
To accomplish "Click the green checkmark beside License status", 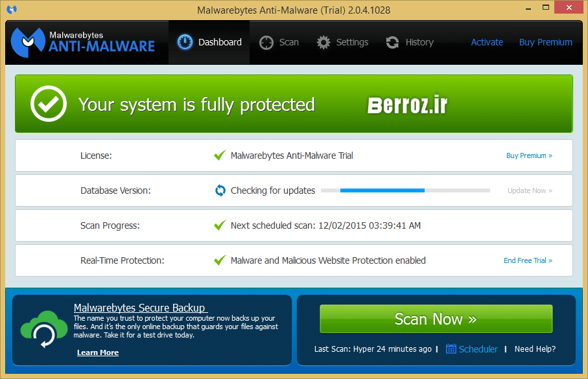I will coord(220,155).
